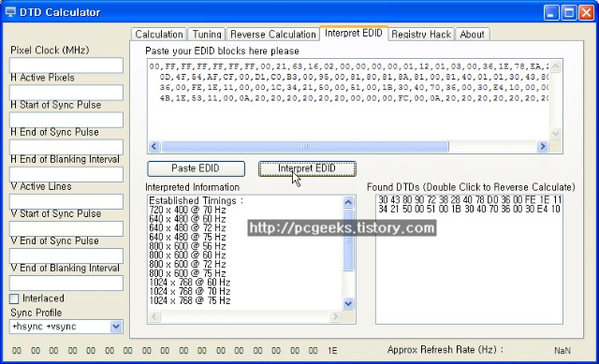Viewport: 599px width, 364px height.
Task: Open the Reverse Calculation tab
Action: point(272,34)
